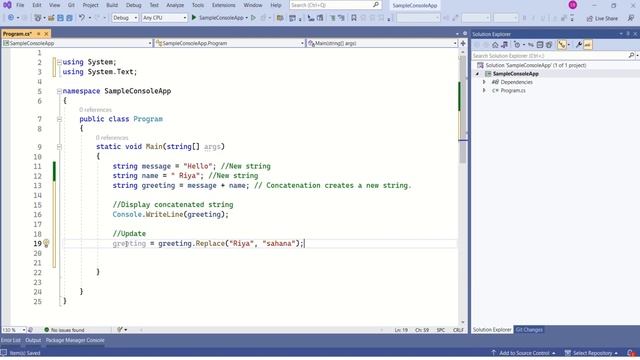Expand the Dependencies node arrow
Screen dimensions: 640x360
tap(484, 82)
